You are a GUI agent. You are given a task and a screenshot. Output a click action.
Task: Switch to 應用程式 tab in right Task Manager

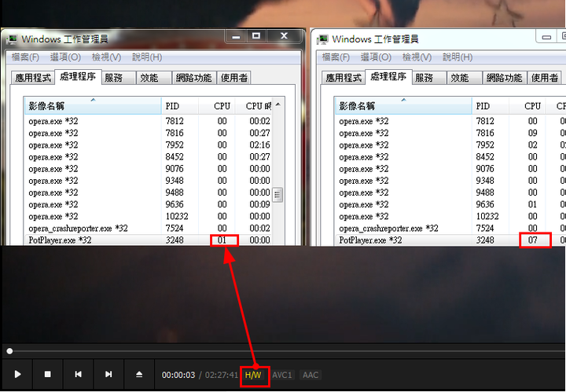pos(344,78)
